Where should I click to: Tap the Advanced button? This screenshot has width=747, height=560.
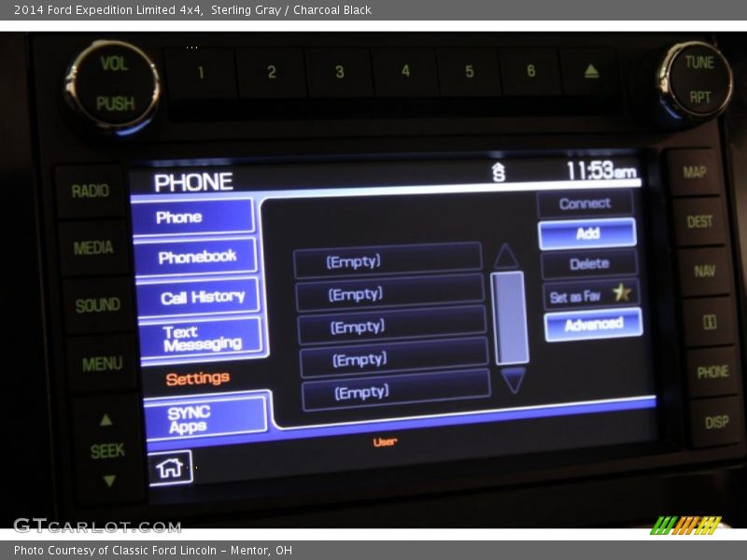[594, 325]
